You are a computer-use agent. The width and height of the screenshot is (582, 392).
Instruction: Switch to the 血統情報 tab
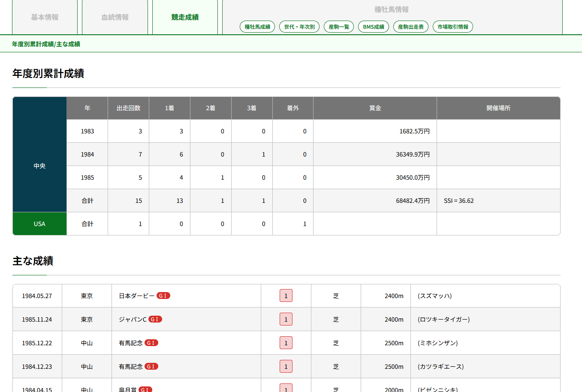[x=115, y=17]
